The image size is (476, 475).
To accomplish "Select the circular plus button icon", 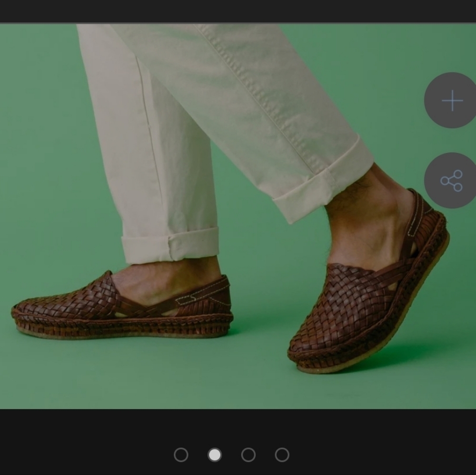I will pos(450,100).
